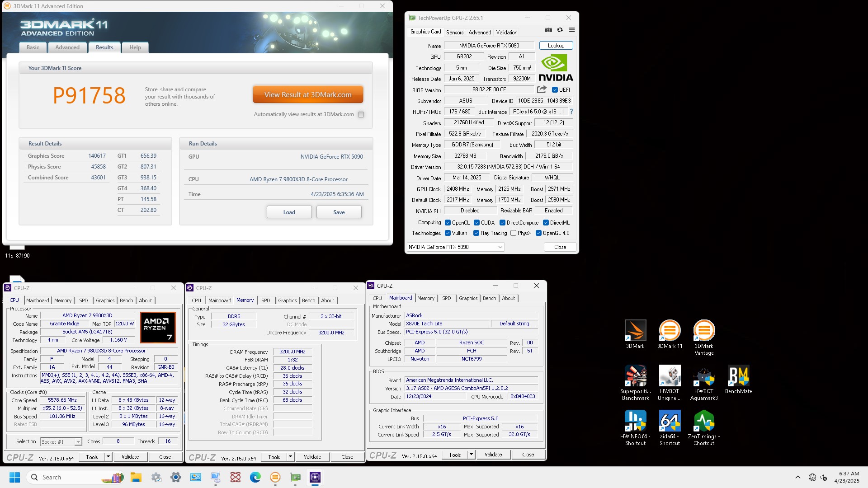Screen dimensions: 868x488
Task: Switch to the Basic tab in 3DMark 11
Action: [33, 47]
